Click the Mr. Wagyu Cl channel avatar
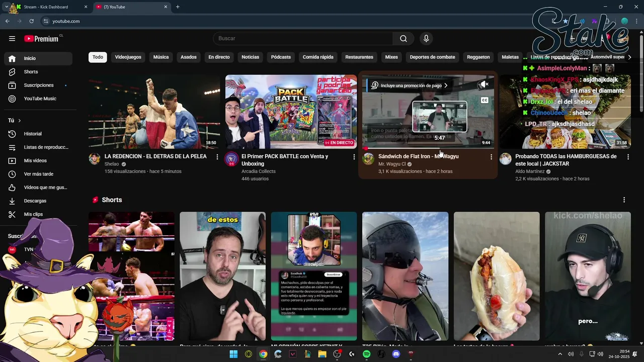 pos(368,159)
